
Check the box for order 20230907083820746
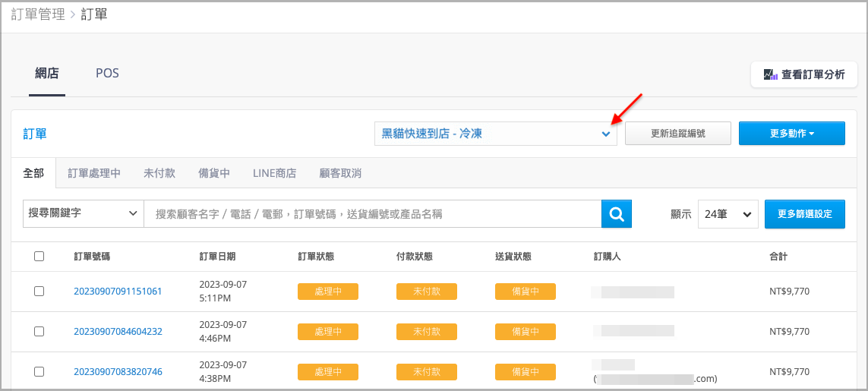[39, 371]
